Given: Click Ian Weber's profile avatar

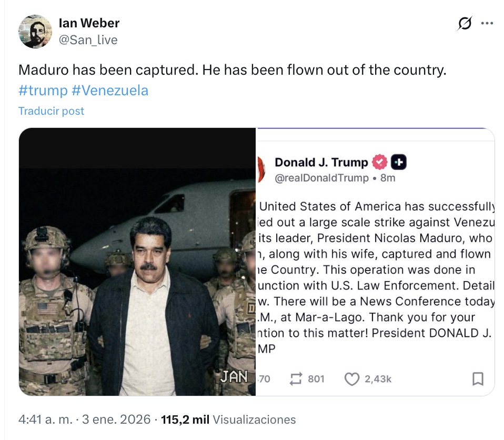Looking at the screenshot, I should point(35,32).
